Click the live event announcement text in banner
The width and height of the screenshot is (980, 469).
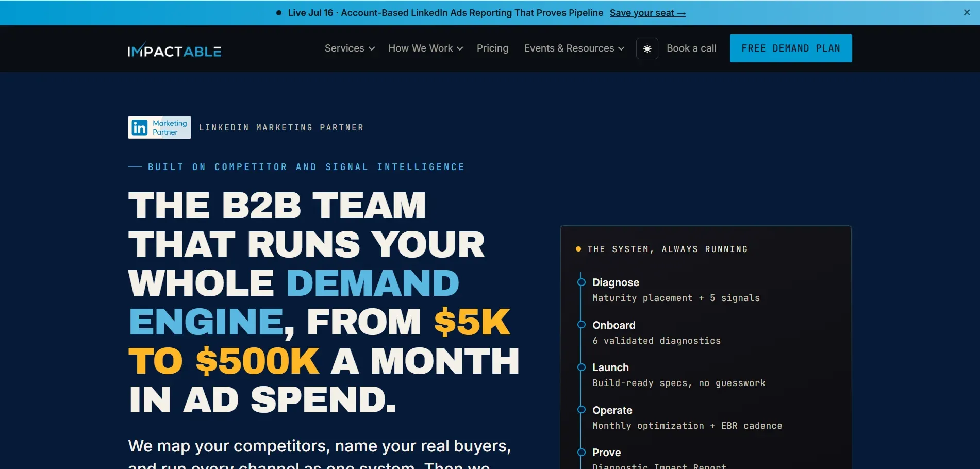[445, 13]
